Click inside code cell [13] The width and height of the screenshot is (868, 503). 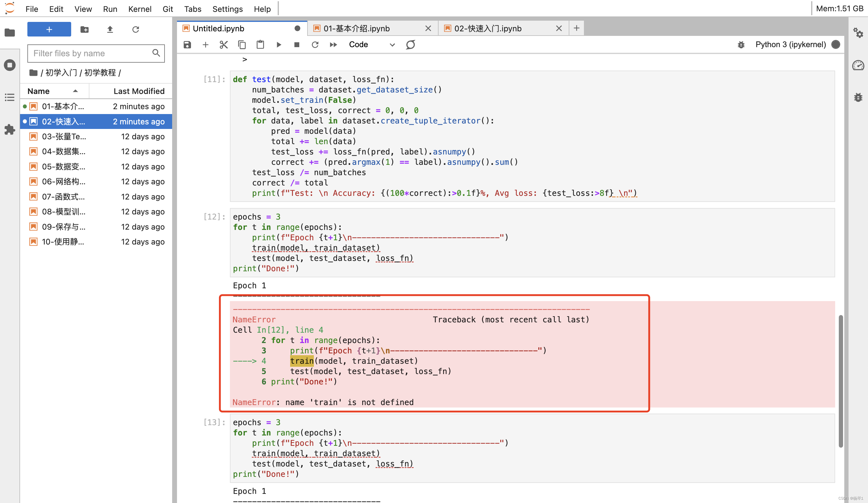tap(532, 448)
